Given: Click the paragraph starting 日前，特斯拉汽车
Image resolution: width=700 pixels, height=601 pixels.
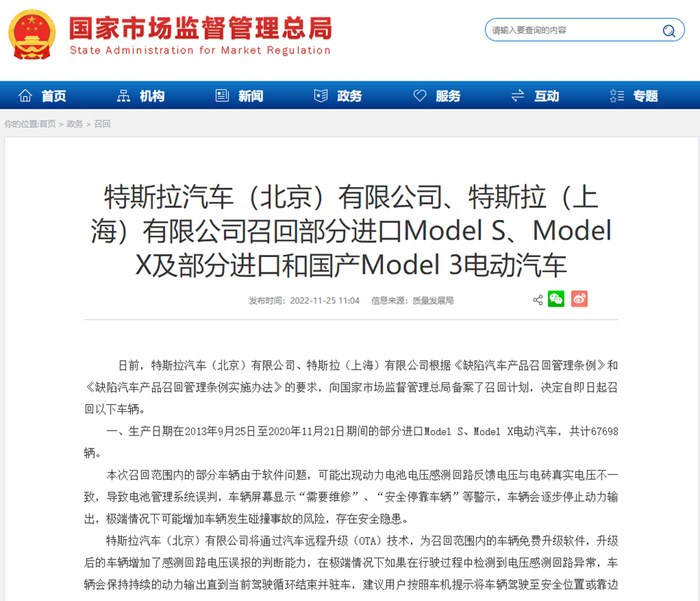Looking at the screenshot, I should coord(351,387).
